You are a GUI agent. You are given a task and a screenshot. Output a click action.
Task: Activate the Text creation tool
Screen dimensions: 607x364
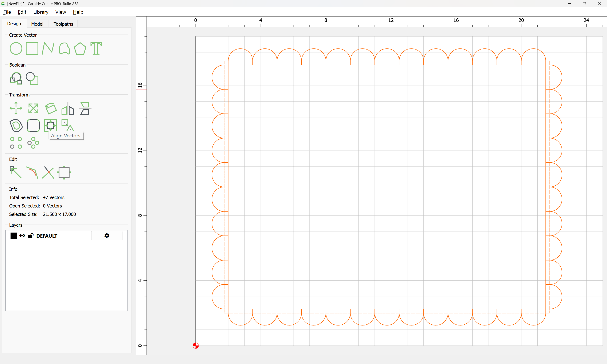click(x=96, y=48)
